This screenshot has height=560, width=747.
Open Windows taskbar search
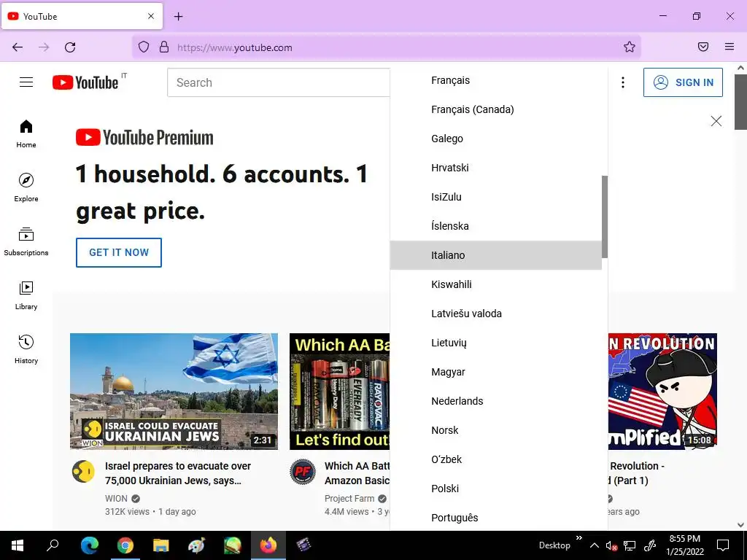click(x=53, y=545)
